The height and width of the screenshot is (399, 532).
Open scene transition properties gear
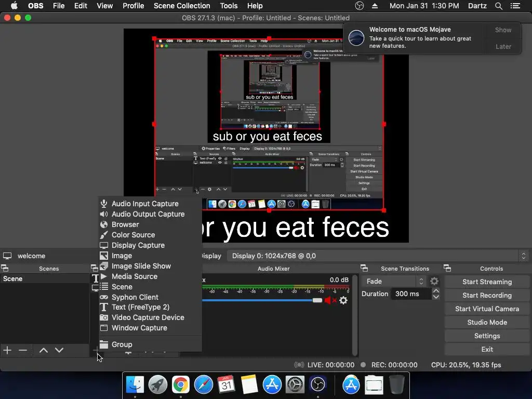point(434,281)
